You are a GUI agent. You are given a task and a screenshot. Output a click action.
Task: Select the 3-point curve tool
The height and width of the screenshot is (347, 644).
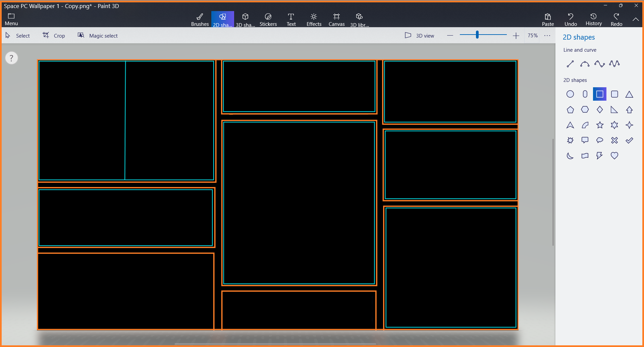click(x=585, y=64)
